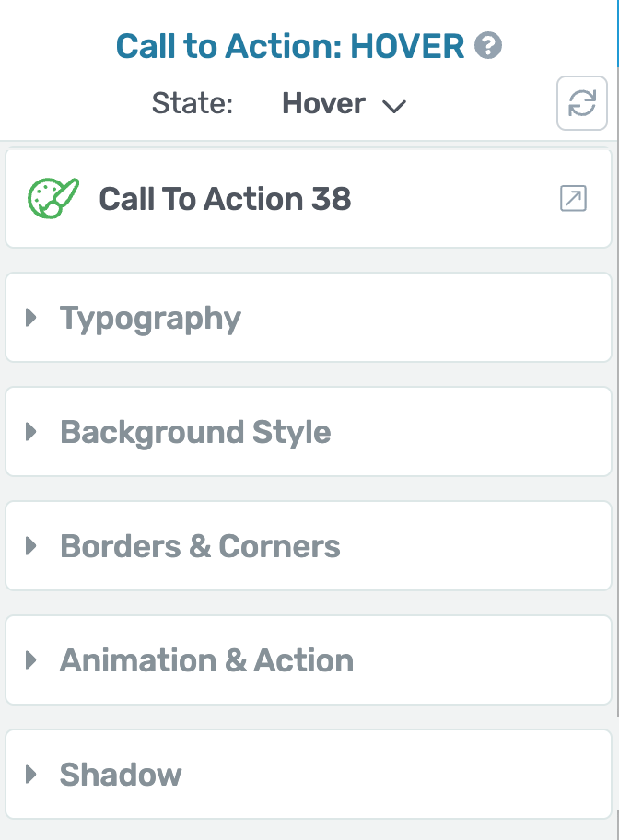Click the arrow beside Typography

(x=32, y=318)
